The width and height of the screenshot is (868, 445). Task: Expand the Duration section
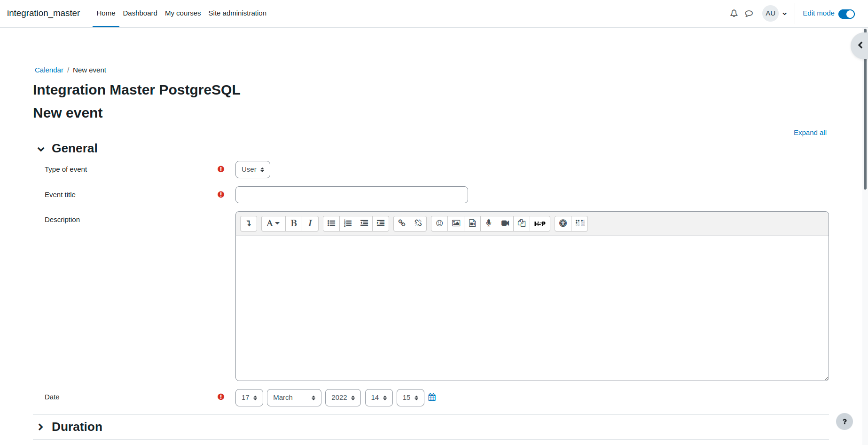[x=41, y=427]
